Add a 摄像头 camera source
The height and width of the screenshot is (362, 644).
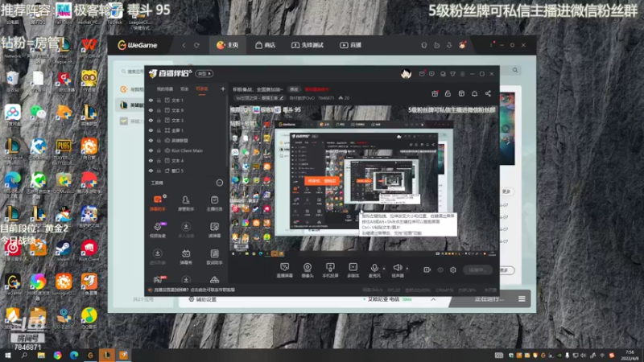(x=308, y=270)
